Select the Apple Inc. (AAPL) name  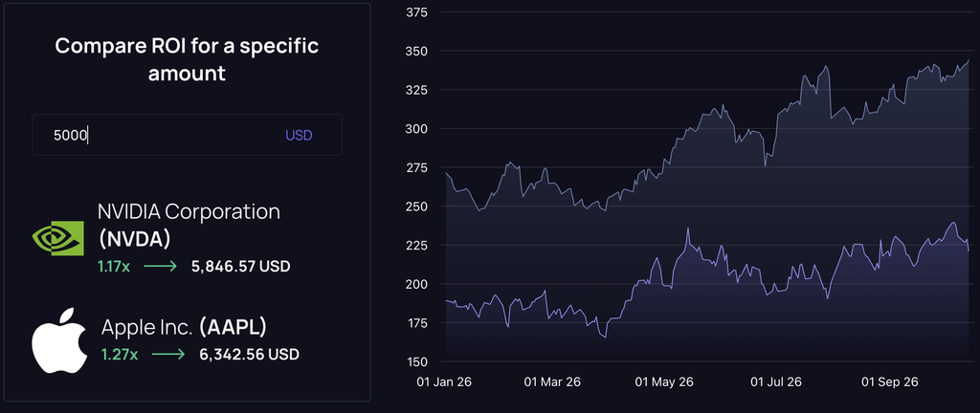coord(185,327)
